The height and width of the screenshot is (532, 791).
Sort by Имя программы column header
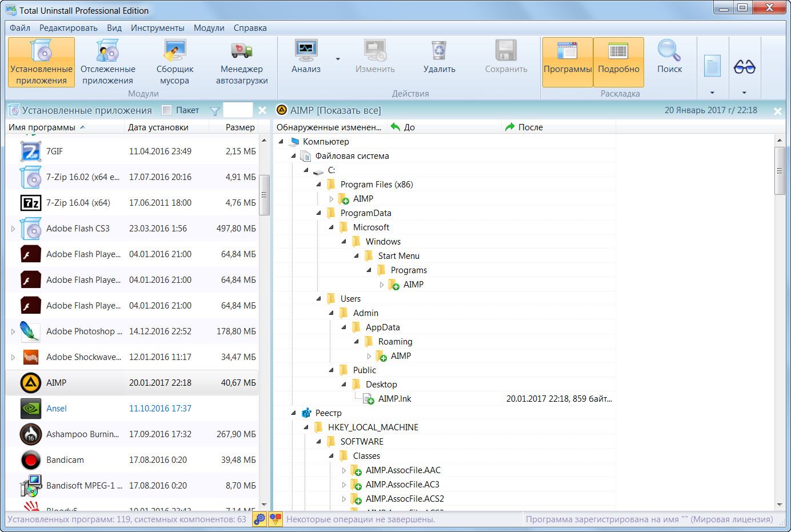[x=65, y=127]
